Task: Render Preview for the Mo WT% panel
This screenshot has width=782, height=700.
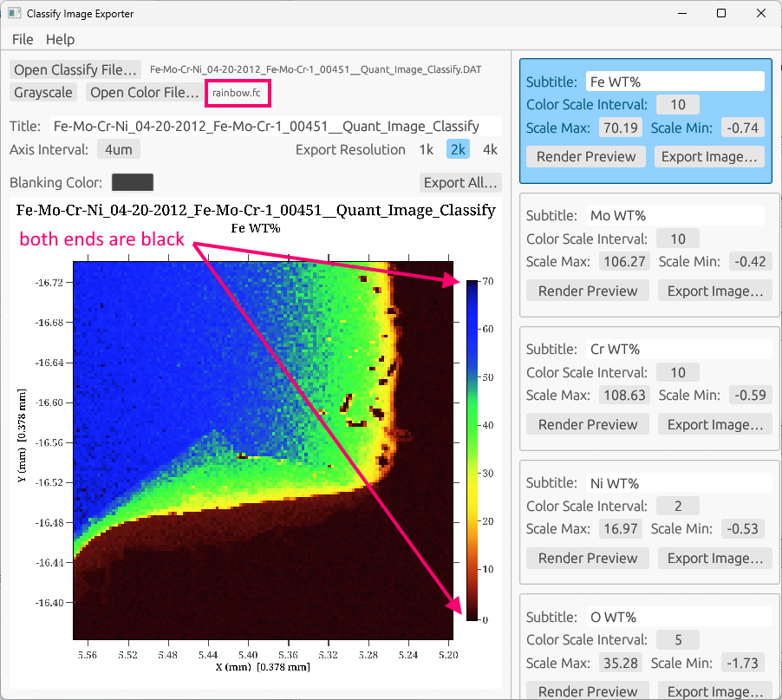Action: click(x=588, y=291)
